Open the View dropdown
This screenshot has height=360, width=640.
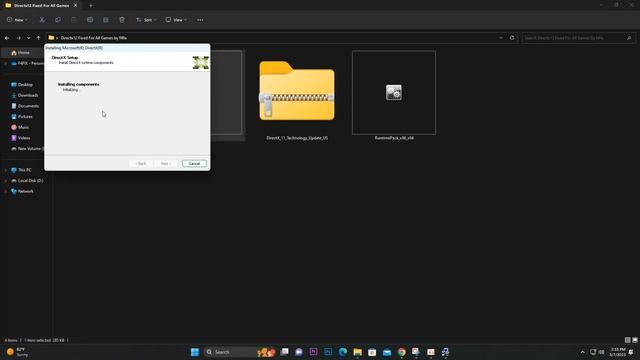click(176, 20)
